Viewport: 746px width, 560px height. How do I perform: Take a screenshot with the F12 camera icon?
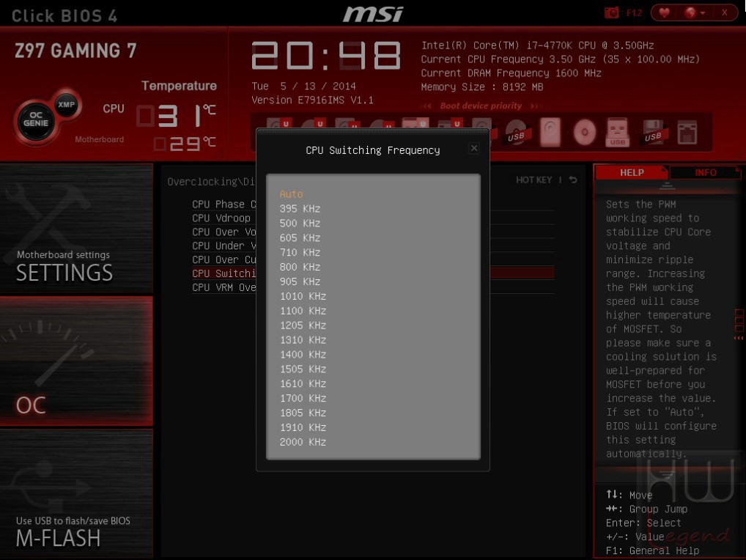tap(611, 13)
